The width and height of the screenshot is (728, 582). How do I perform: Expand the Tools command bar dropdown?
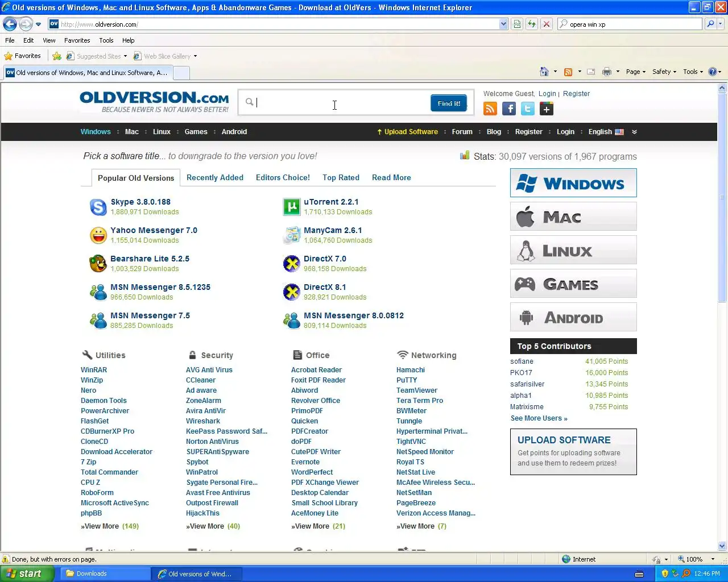[x=693, y=72]
